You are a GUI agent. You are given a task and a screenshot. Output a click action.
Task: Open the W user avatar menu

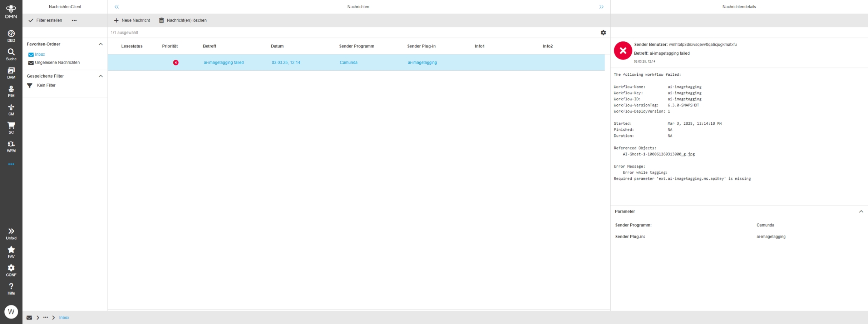pos(11,312)
